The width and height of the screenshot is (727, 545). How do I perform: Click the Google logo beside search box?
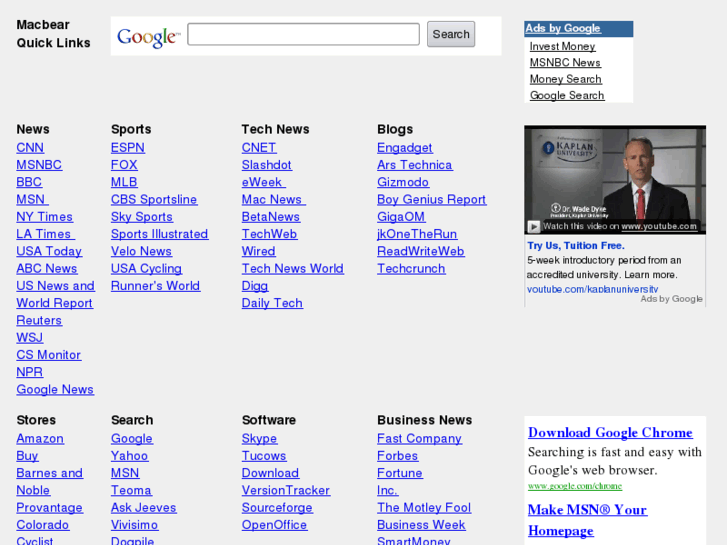click(x=147, y=37)
